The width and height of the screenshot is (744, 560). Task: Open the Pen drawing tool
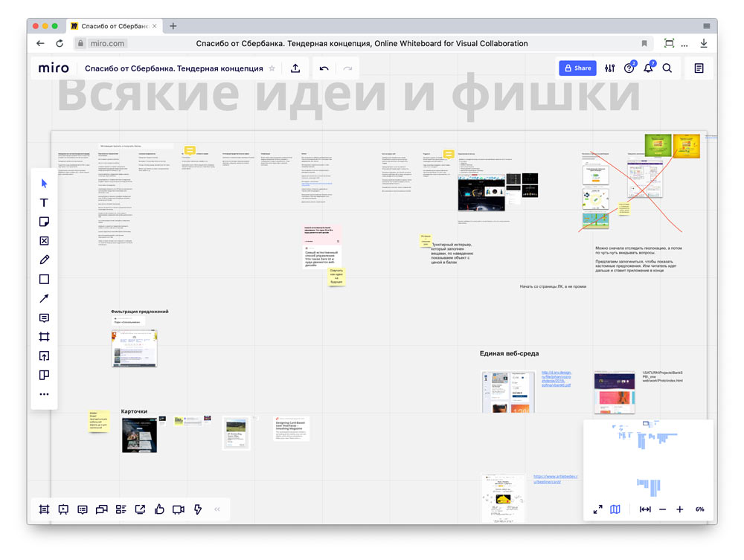[x=44, y=260]
